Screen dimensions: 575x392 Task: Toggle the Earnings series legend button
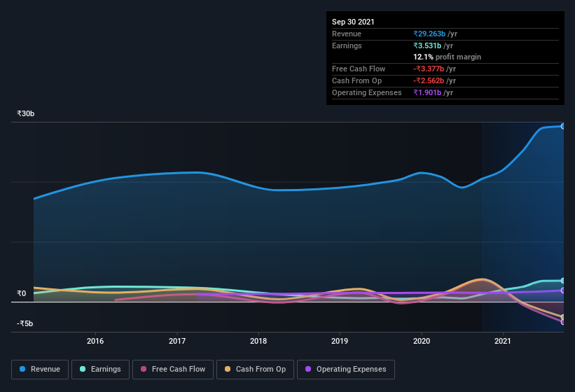(x=100, y=370)
